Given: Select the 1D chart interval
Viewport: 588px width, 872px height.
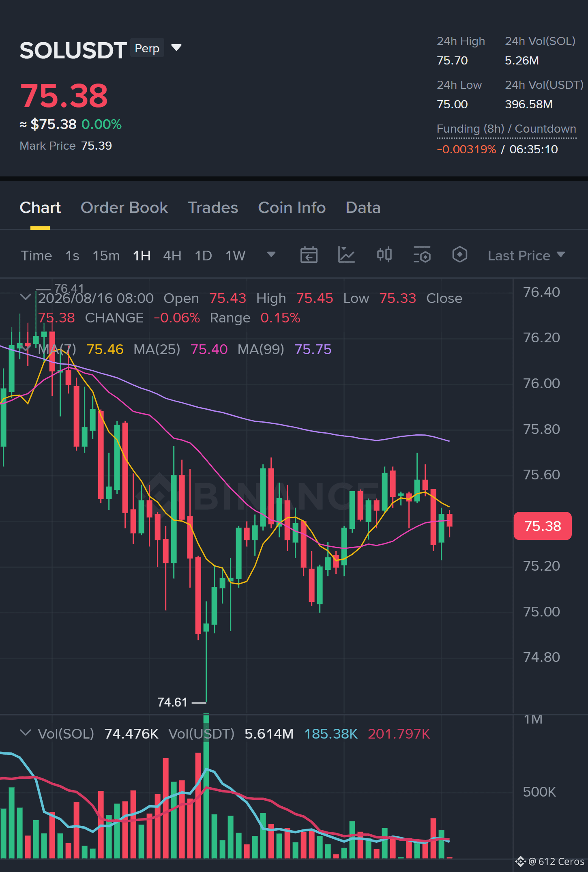Looking at the screenshot, I should [x=203, y=256].
